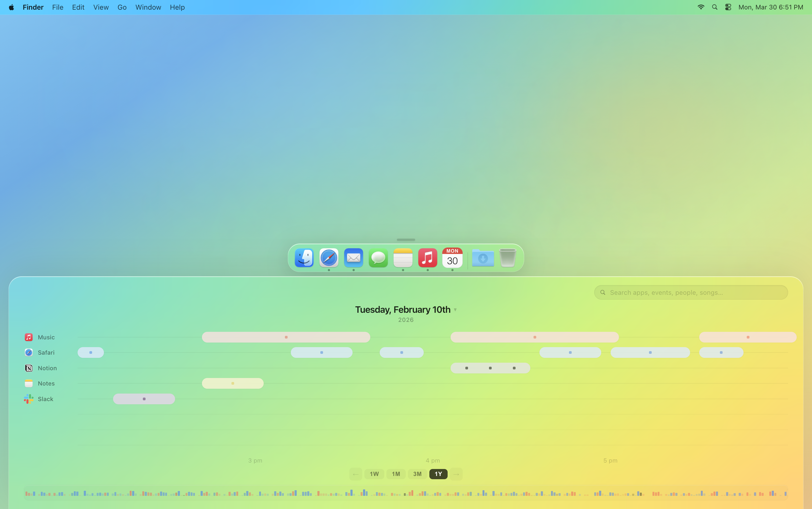Open Messages from the Dock
The image size is (812, 509).
tap(378, 258)
